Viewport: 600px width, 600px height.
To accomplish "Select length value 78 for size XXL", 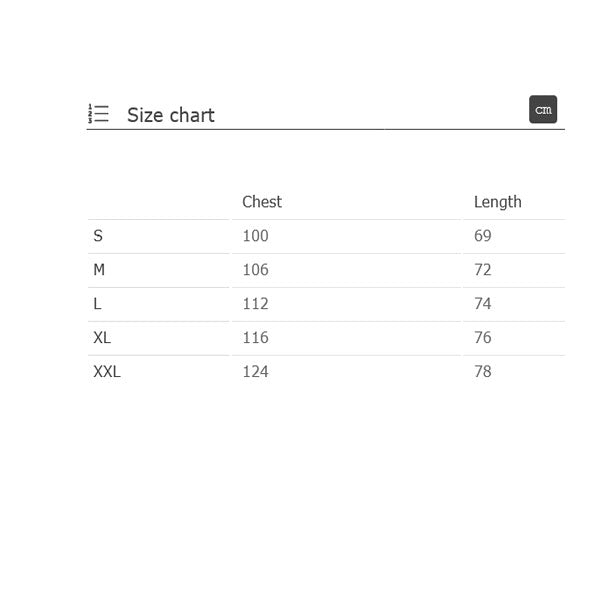I will [x=483, y=372].
